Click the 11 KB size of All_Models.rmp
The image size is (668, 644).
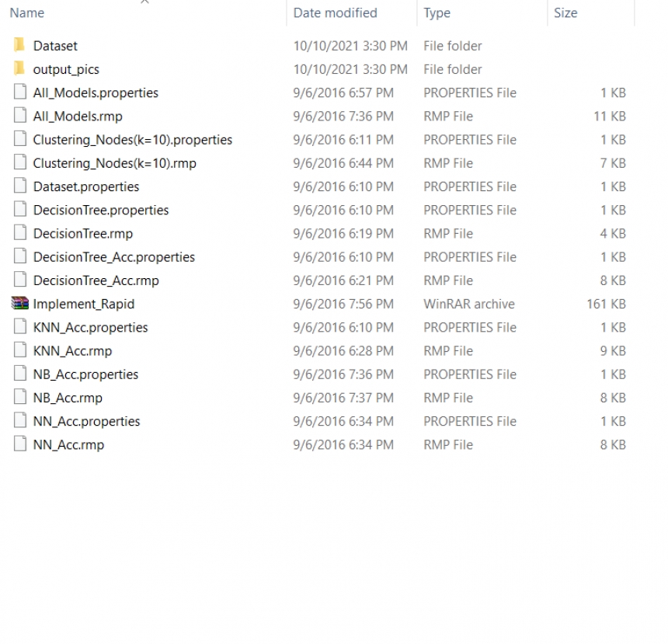point(610,117)
